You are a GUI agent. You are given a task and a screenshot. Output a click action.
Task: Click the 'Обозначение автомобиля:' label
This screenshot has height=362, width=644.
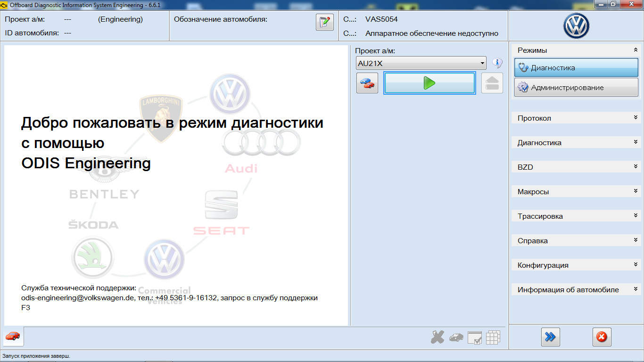click(221, 19)
